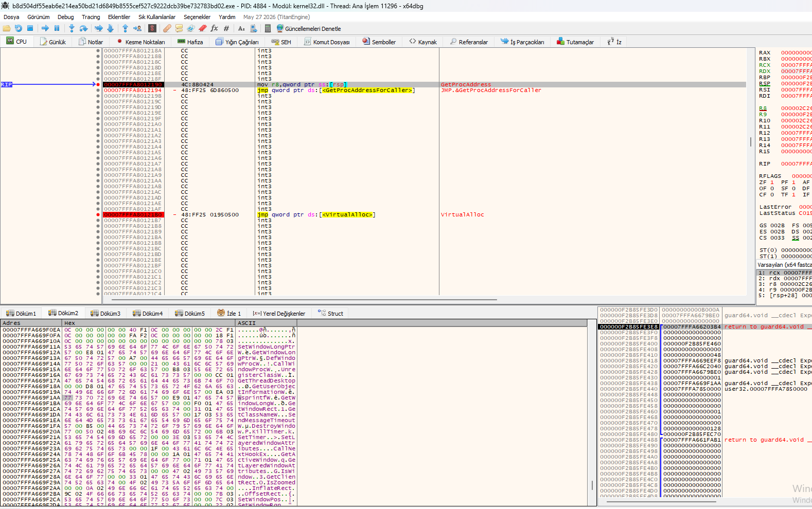Viewport: 812px width, 509px height.
Task: Click the Hex column header in dump
Action: pyautogui.click(x=148, y=323)
